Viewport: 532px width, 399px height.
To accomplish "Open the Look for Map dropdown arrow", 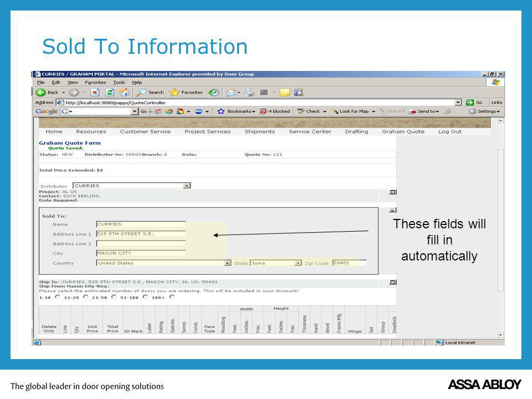I will (373, 111).
